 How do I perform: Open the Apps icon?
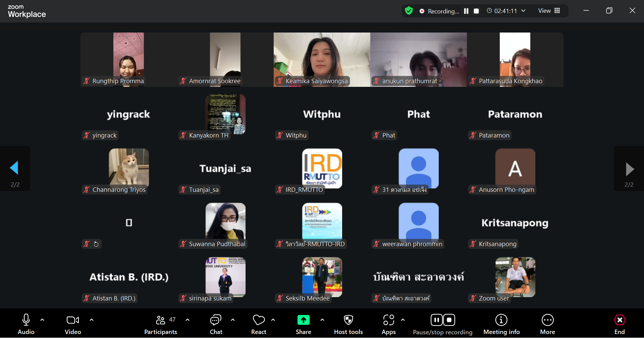tap(388, 320)
